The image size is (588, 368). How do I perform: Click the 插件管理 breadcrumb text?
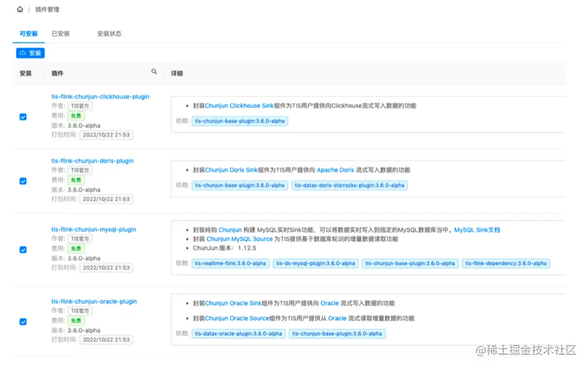(46, 9)
